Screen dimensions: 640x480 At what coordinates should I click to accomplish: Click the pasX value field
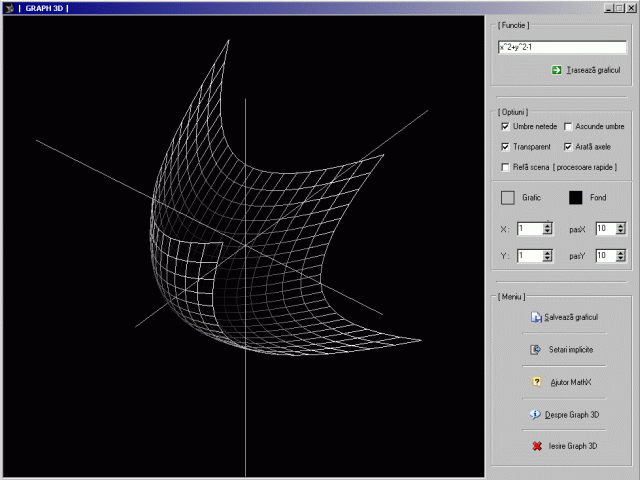606,229
